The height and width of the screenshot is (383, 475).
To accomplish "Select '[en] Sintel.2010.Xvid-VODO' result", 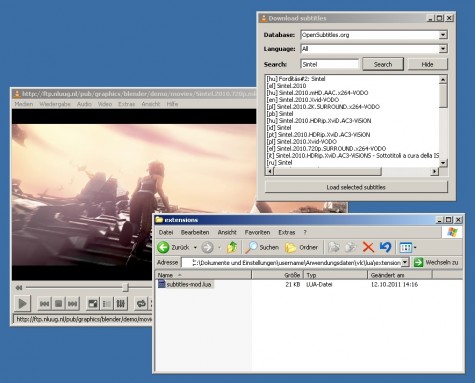I will (x=303, y=100).
